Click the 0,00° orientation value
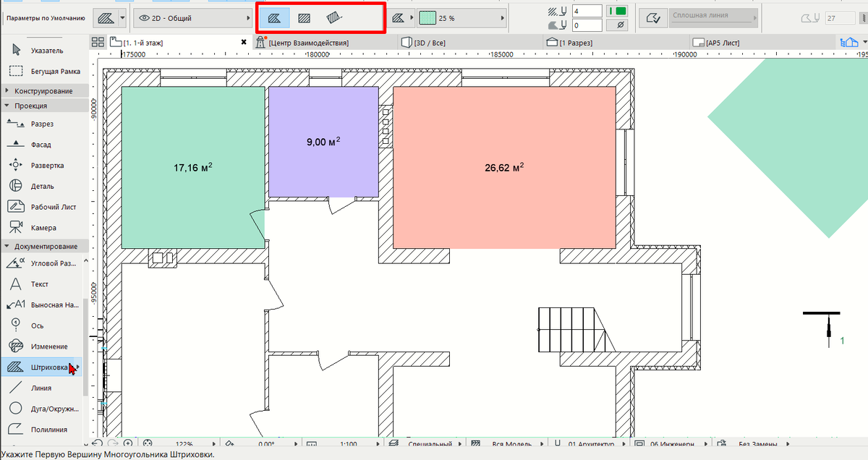This screenshot has width=868, height=460. (x=268, y=443)
